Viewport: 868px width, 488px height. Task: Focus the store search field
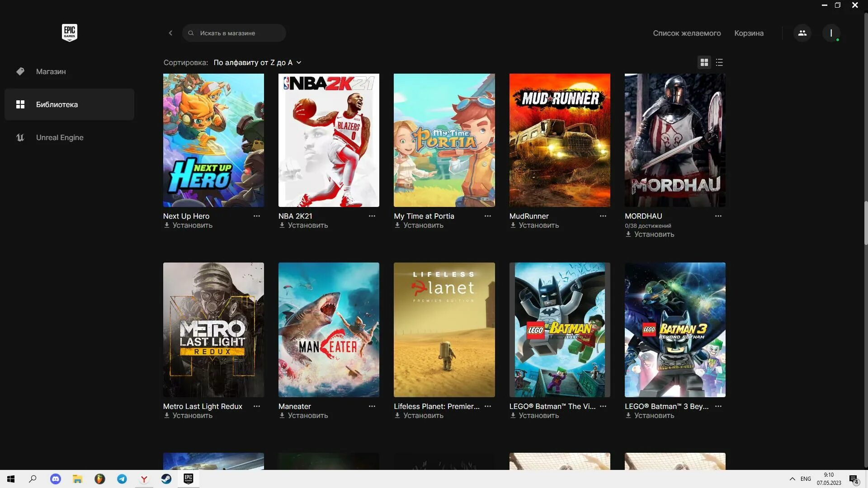tap(234, 33)
